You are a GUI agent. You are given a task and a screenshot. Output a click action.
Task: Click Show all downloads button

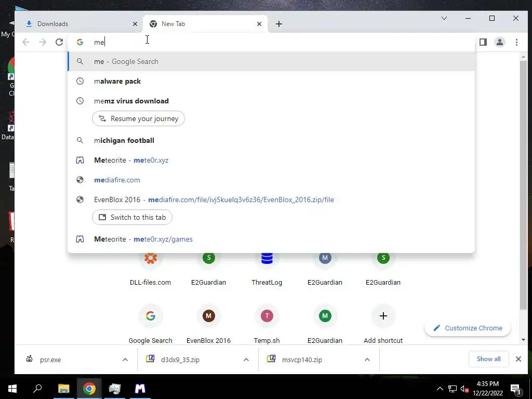pos(488,359)
